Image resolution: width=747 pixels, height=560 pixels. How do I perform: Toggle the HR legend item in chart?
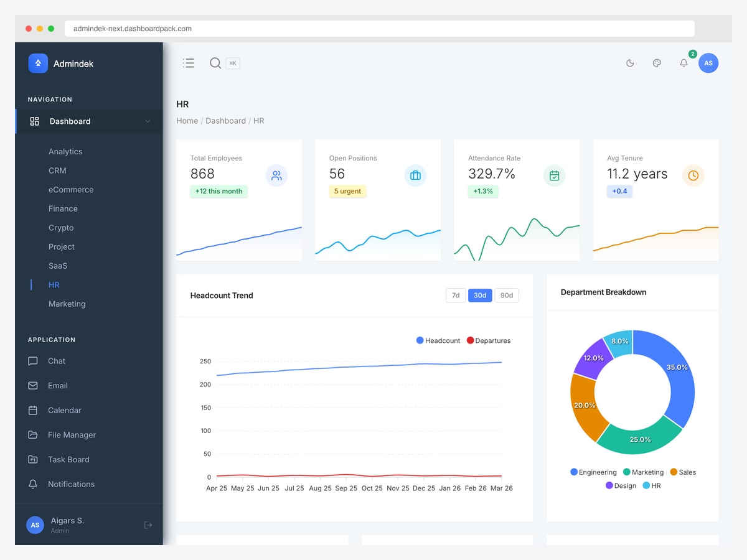tap(651, 485)
